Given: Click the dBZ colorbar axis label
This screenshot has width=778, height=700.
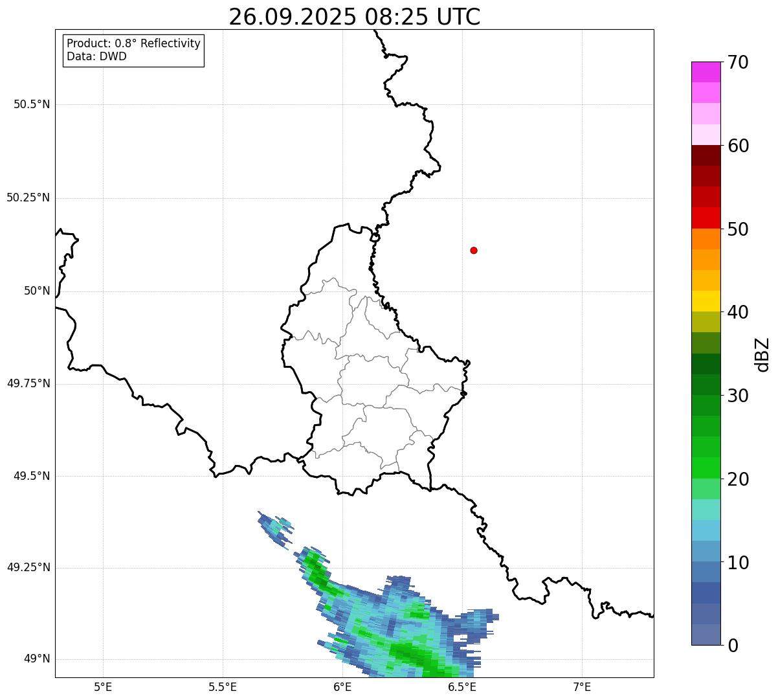Looking at the screenshot, I should pyautogui.click(x=762, y=354).
